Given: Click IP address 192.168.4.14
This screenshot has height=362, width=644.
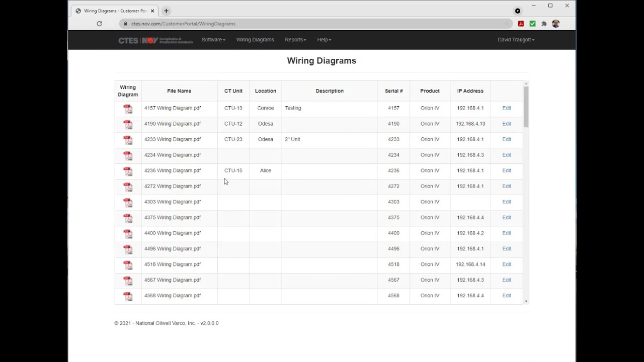Looking at the screenshot, I should [470, 264].
